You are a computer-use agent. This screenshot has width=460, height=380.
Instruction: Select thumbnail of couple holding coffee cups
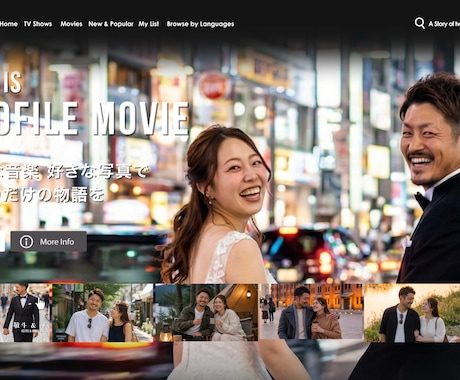click(311, 312)
